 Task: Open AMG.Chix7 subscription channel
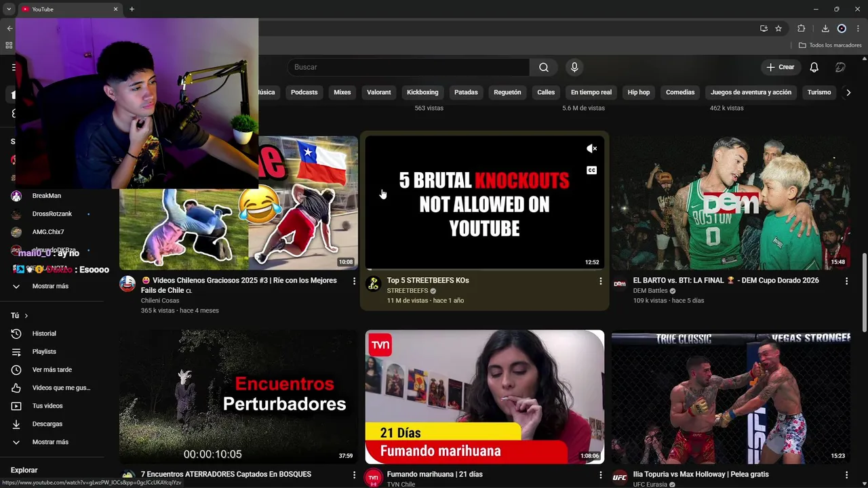(x=48, y=232)
